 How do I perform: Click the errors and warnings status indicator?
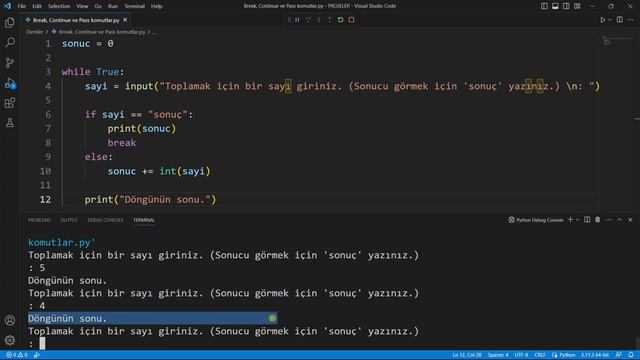[x=17, y=355]
